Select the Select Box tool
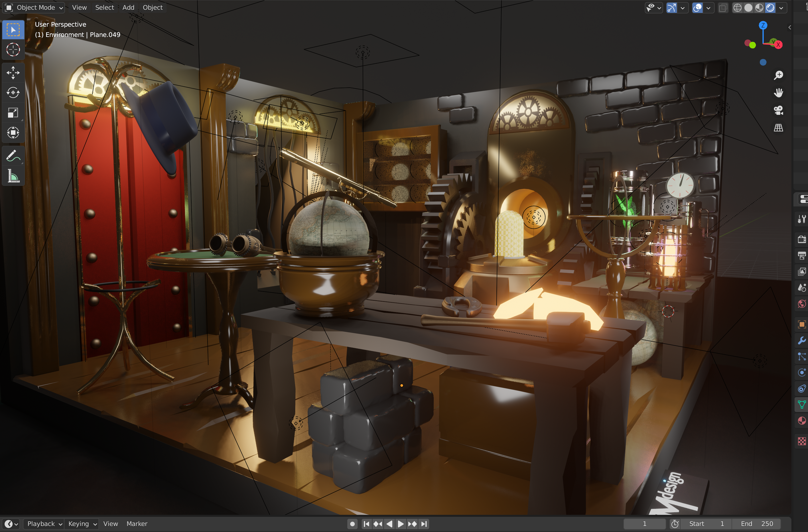 click(x=13, y=30)
